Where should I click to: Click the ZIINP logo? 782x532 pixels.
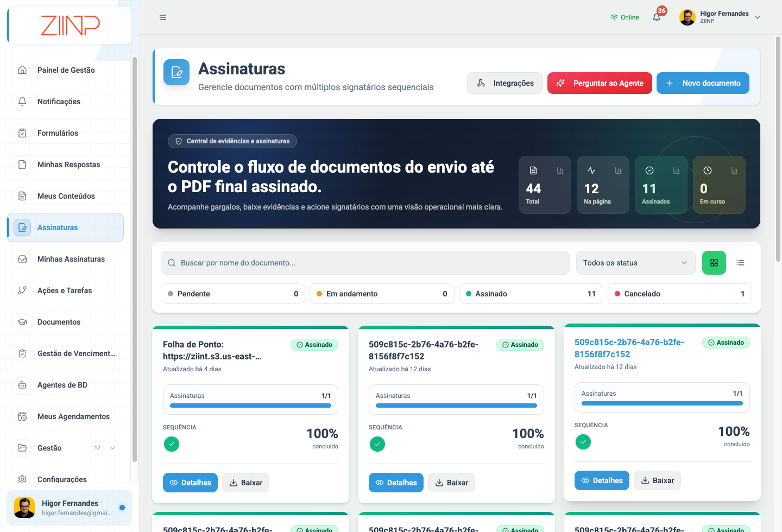coord(70,25)
